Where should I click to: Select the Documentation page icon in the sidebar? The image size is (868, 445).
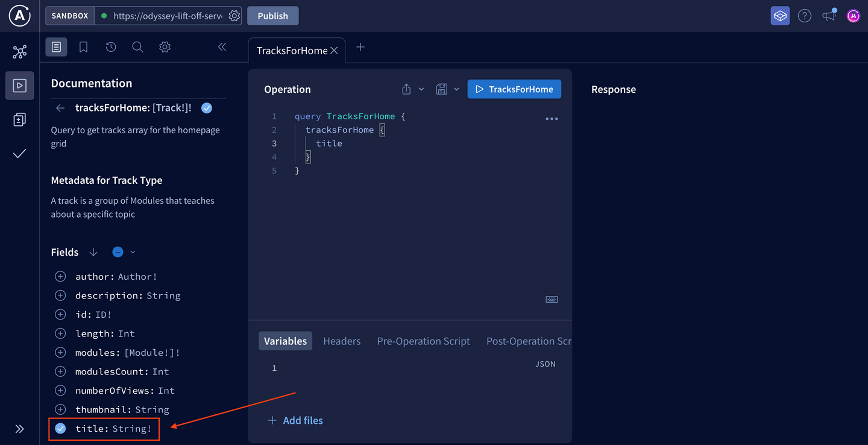(56, 46)
